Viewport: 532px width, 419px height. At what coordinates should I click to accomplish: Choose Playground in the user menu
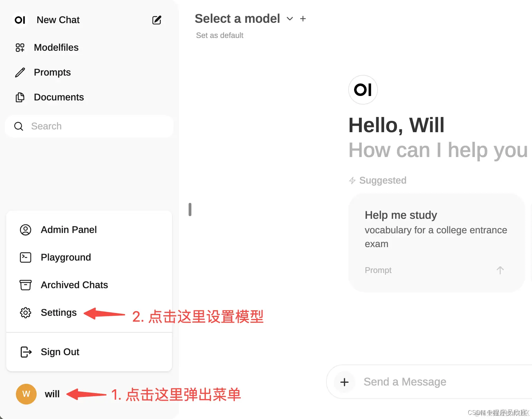point(89,257)
